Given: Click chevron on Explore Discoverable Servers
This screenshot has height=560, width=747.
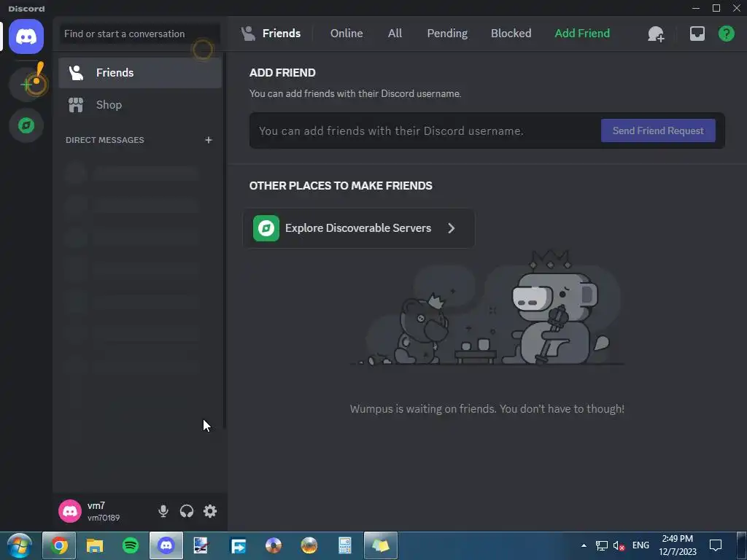Looking at the screenshot, I should (x=451, y=228).
